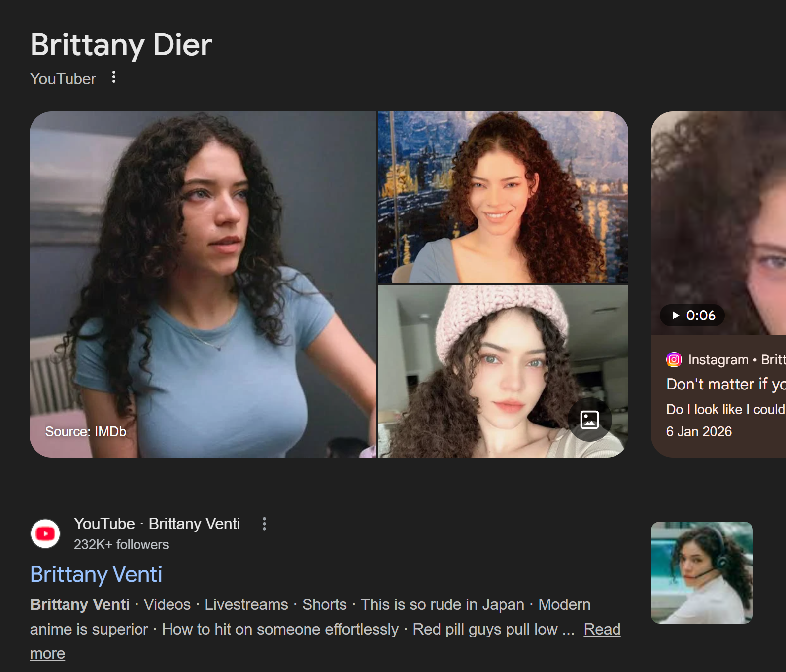This screenshot has width=786, height=672.
Task: Open the Don't matter Instagram post title
Action: click(726, 384)
